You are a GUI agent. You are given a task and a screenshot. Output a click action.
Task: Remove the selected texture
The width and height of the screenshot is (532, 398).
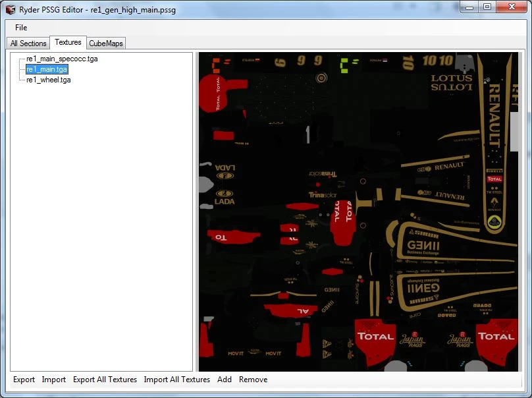point(253,380)
